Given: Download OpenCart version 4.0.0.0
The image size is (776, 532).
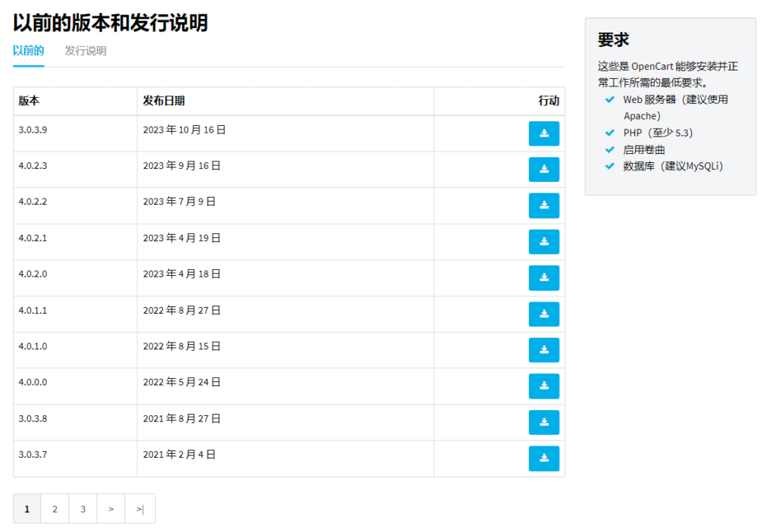Looking at the screenshot, I should point(543,386).
